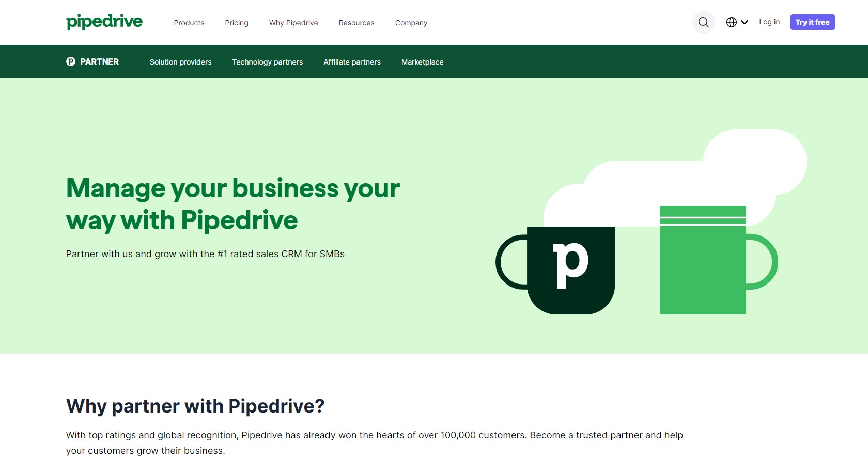The width and height of the screenshot is (868, 458).
Task: Go to Solution providers
Action: pos(181,62)
